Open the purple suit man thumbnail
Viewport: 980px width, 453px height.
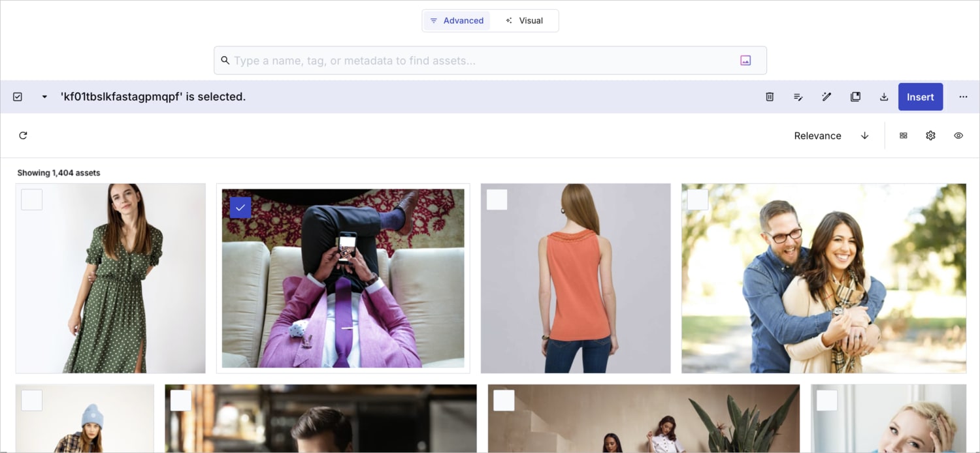(343, 279)
